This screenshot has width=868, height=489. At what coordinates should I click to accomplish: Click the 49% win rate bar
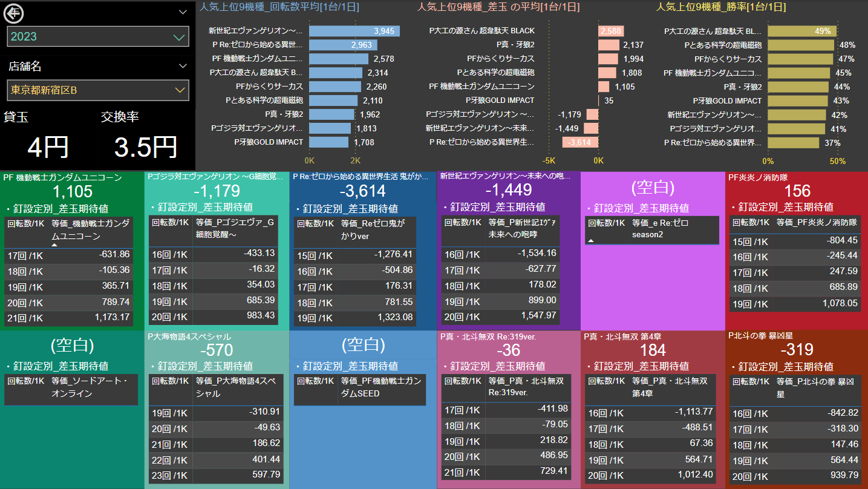[x=803, y=31]
